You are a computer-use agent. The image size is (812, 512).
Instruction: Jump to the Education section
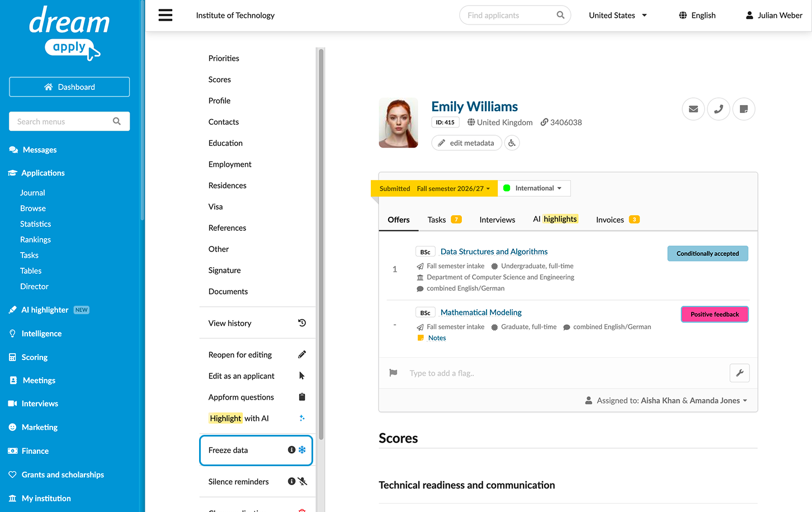225,143
